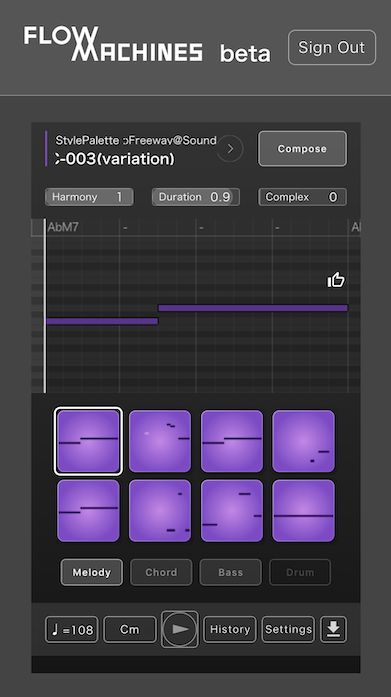Viewport: 391px width, 697px height.
Task: Select the Bass track tab
Action: 231,572
